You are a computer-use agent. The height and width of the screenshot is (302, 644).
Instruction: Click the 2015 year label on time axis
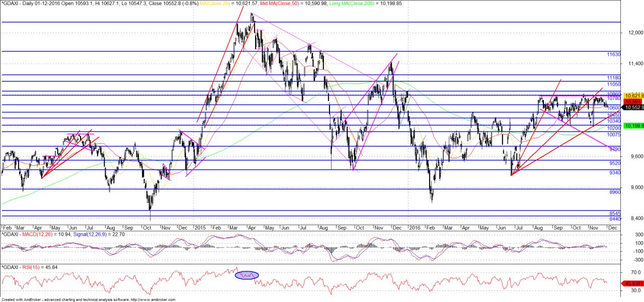(201, 228)
